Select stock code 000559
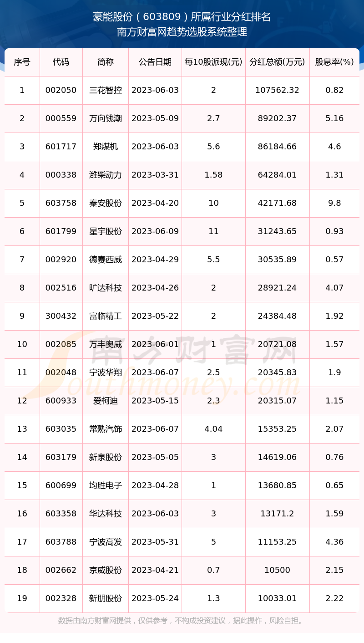The height and width of the screenshot is (643, 364). (61, 118)
